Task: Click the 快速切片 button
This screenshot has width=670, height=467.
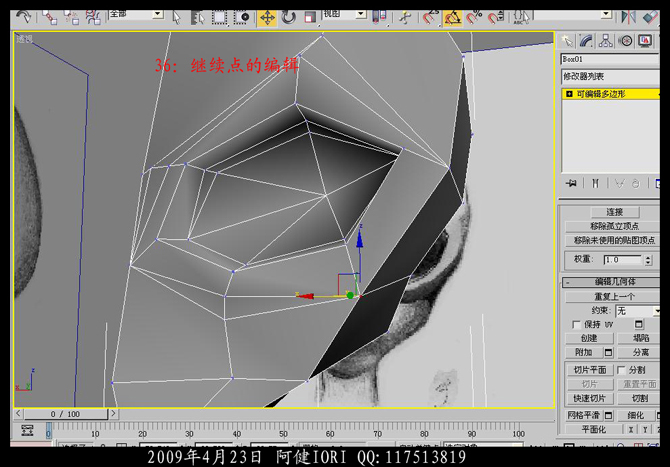Action: coord(590,399)
